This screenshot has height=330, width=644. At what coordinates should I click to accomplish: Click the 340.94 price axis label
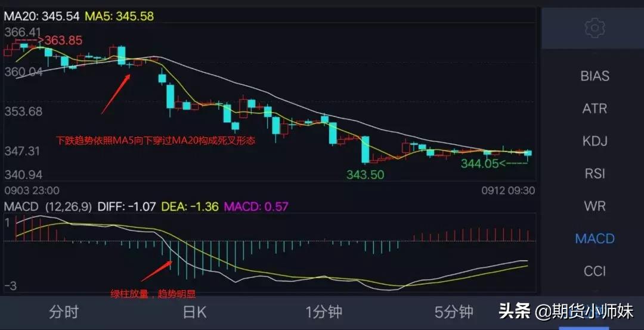click(x=23, y=175)
